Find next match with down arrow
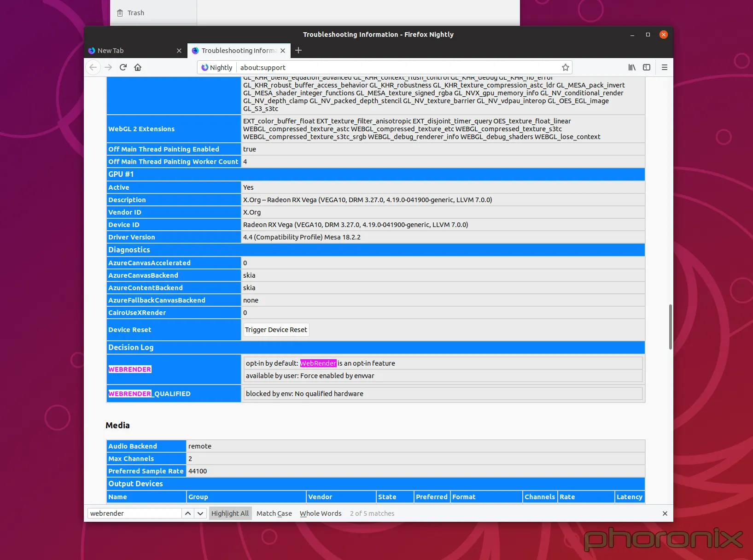Screen dimensions: 753x560 point(200,513)
